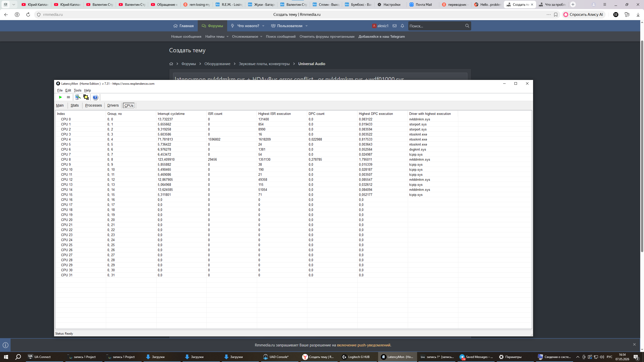Viewport: 644px width, 362px height.
Task: Expand the tab list chevron
Action: click(x=14, y=5)
